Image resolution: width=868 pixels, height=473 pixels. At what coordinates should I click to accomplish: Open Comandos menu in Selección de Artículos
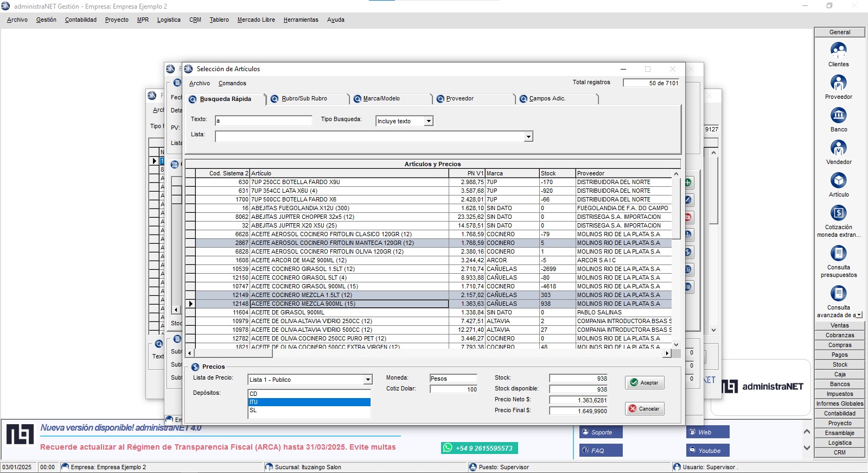232,84
